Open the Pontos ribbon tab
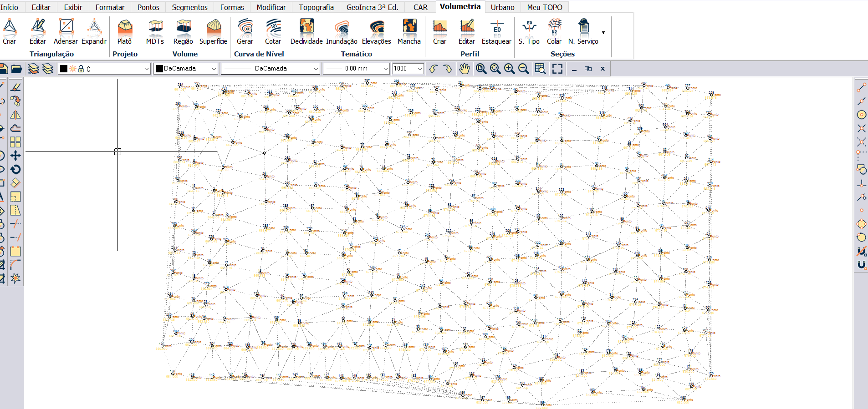Image resolution: width=868 pixels, height=409 pixels. click(x=148, y=7)
